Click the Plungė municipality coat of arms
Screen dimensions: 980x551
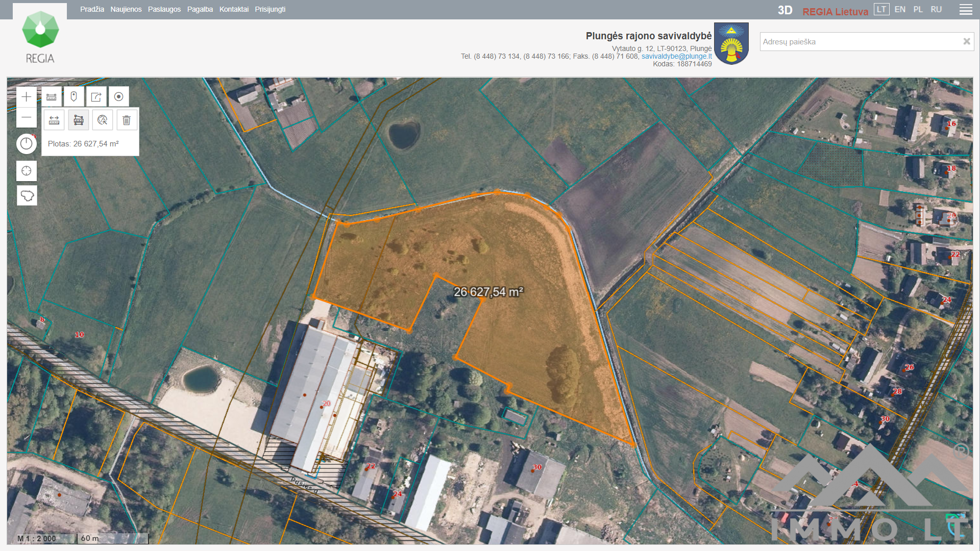tap(731, 43)
